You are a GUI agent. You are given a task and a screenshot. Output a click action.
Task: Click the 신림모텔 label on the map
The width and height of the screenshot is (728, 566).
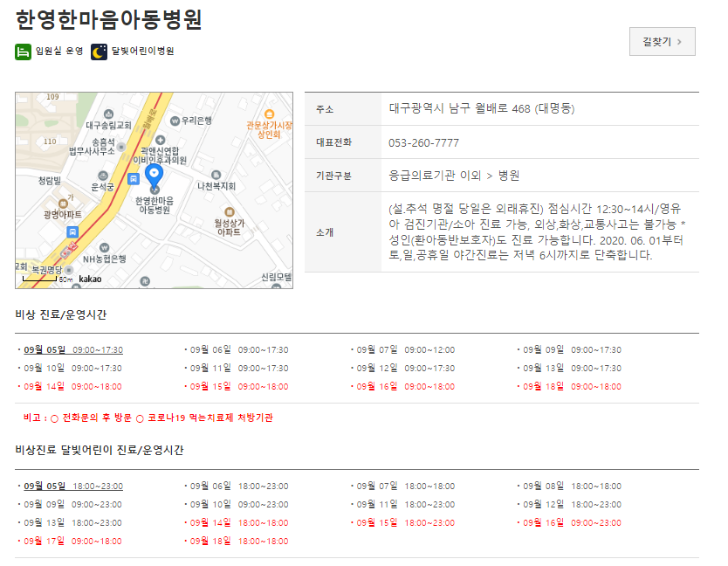(276, 277)
